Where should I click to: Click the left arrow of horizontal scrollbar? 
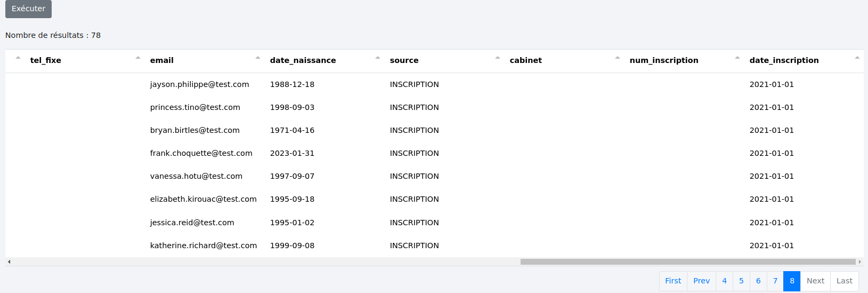point(9,262)
